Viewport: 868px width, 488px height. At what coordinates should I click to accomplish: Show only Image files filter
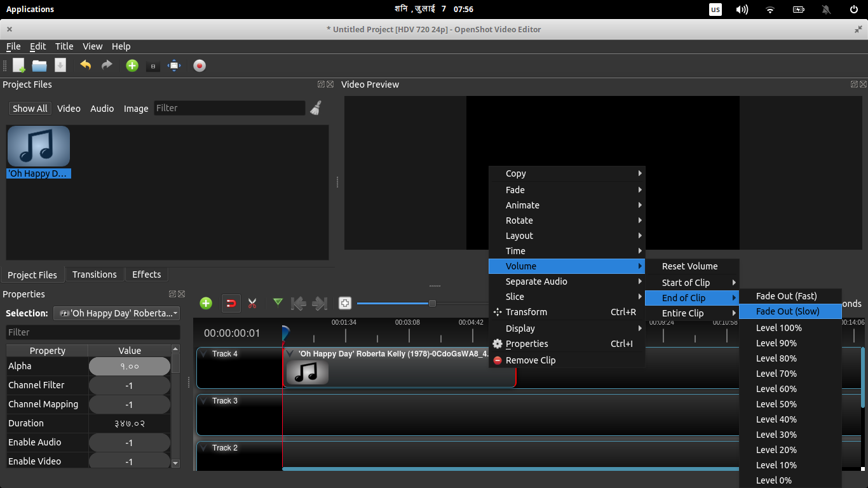(x=135, y=109)
